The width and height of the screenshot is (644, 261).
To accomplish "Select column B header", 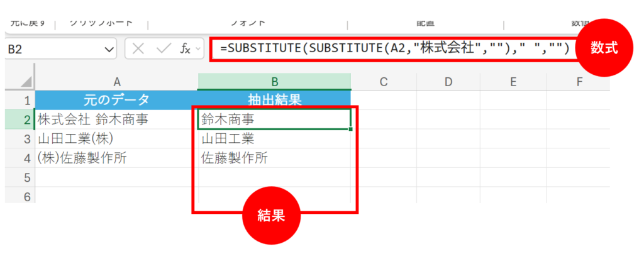I will pos(274,81).
